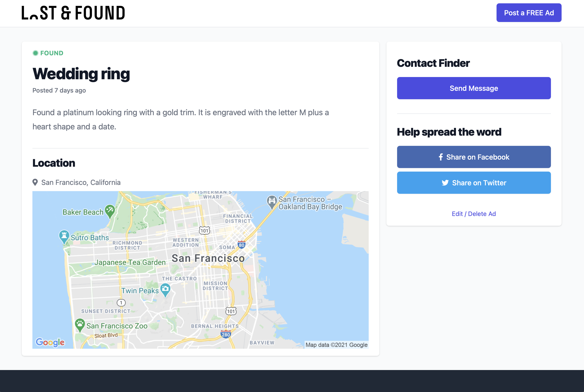Screen dimensions: 584x392
Task: Select the Sutro Baths castle marker
Action: (64, 236)
